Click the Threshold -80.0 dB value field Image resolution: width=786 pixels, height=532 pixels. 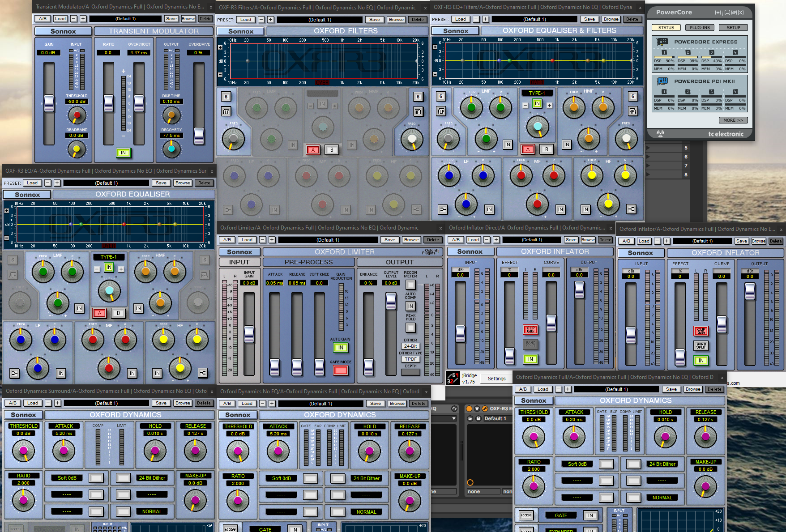[77, 102]
